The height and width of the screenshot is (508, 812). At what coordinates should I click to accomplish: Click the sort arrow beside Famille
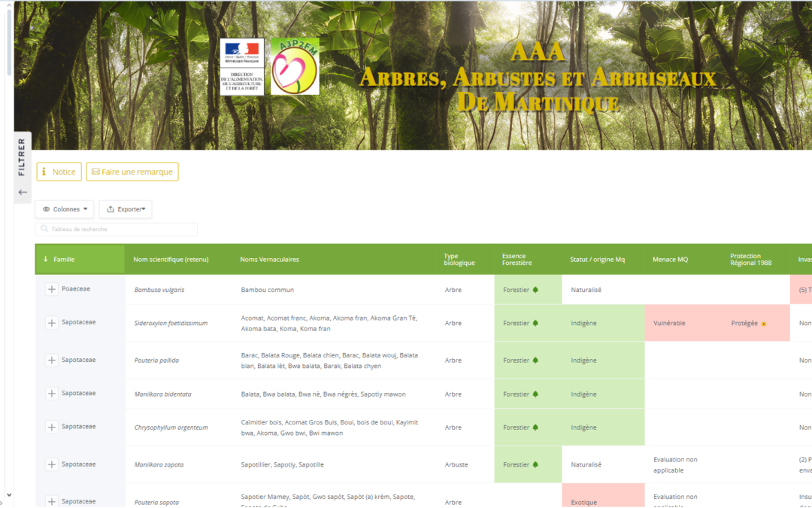click(46, 259)
